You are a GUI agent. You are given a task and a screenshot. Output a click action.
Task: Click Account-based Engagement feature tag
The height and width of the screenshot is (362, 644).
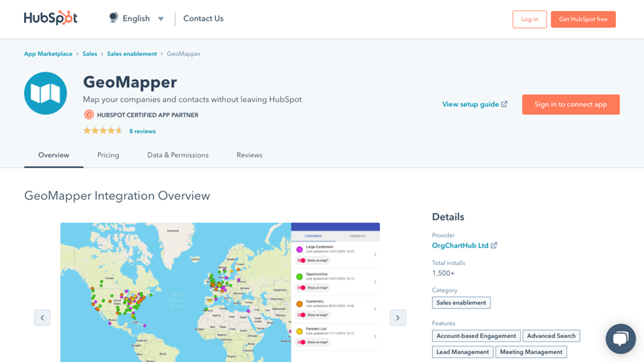[476, 336]
